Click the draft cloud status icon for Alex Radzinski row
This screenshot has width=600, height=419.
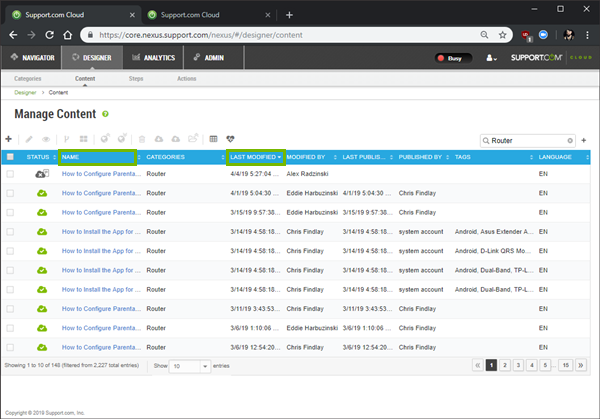click(x=42, y=174)
